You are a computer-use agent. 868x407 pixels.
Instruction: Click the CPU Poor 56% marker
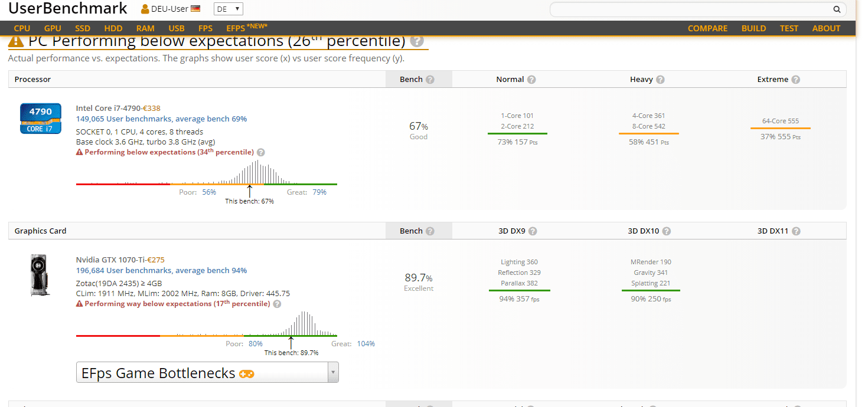198,192
